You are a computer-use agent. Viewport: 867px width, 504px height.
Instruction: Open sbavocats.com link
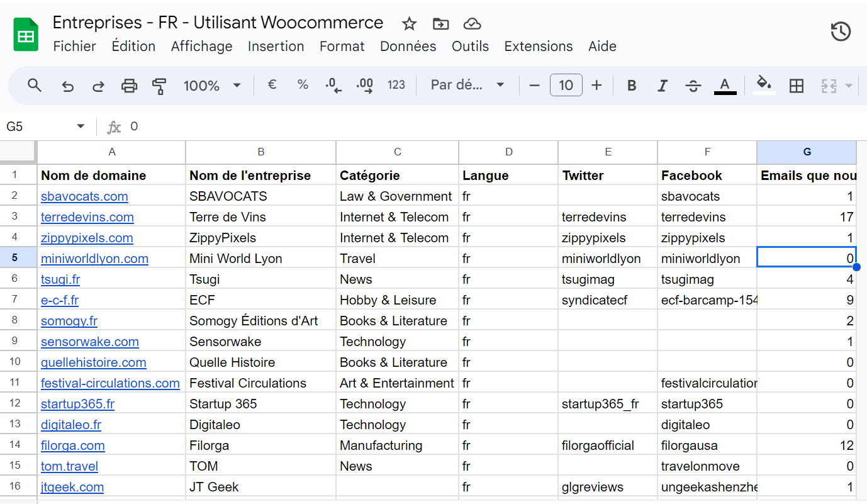84,196
